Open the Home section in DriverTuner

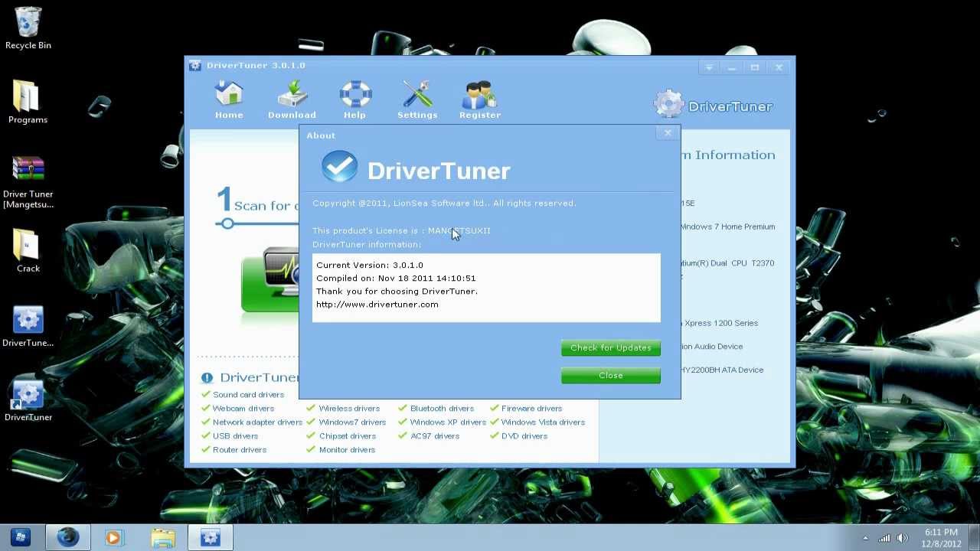click(x=229, y=100)
